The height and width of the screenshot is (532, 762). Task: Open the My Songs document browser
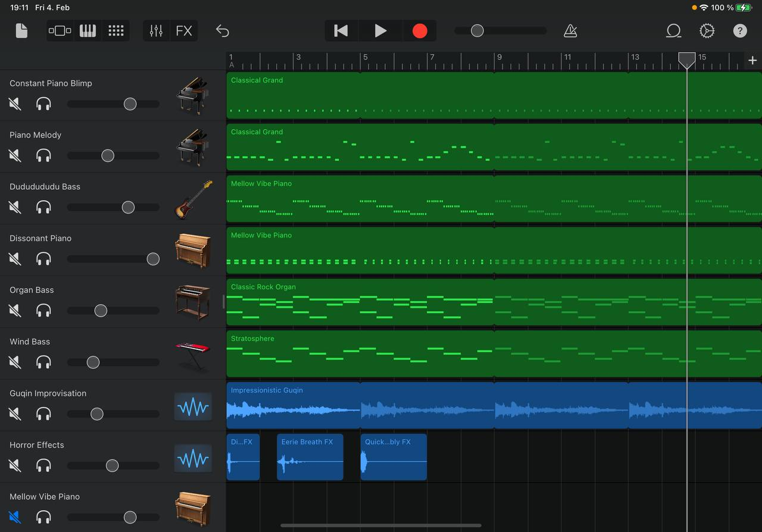(x=21, y=30)
